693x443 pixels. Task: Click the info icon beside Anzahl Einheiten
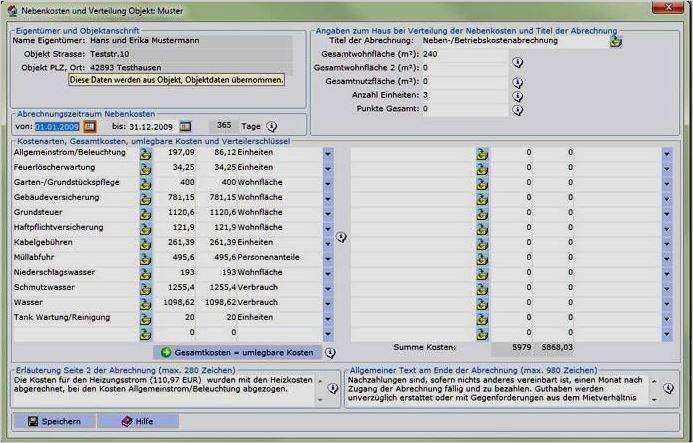click(518, 96)
